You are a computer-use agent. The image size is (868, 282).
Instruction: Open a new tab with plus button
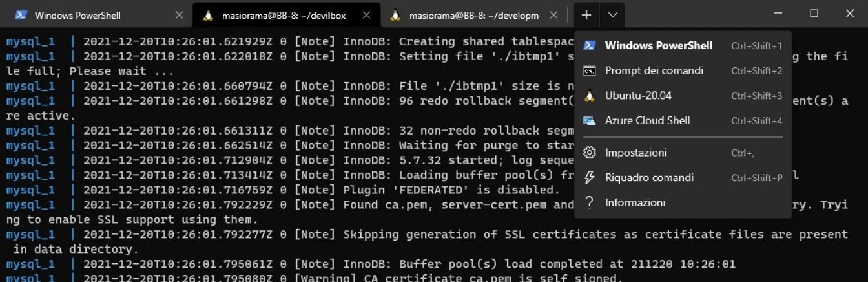586,15
